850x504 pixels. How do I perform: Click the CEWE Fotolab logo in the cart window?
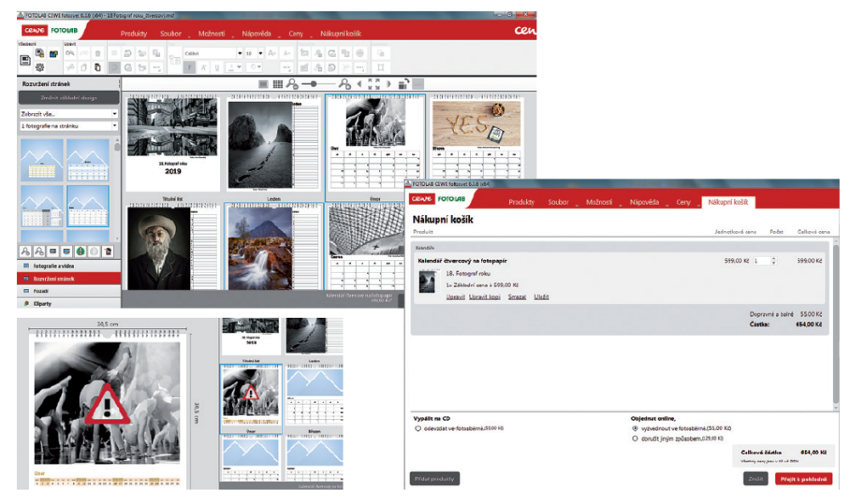tap(438, 199)
